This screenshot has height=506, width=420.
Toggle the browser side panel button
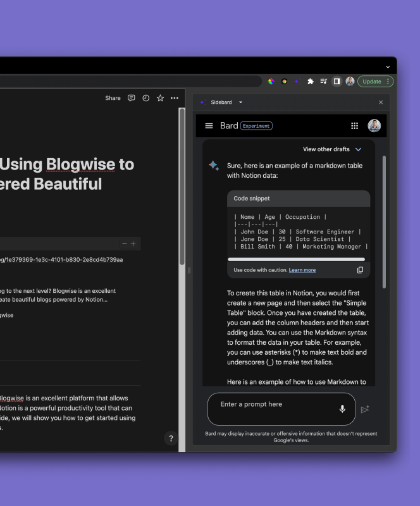[x=337, y=82]
